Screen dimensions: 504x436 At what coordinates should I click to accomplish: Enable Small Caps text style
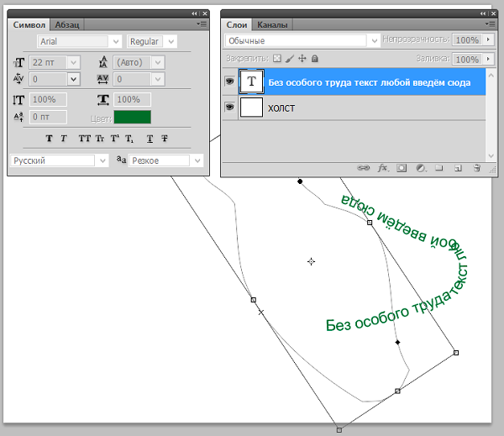coord(100,139)
